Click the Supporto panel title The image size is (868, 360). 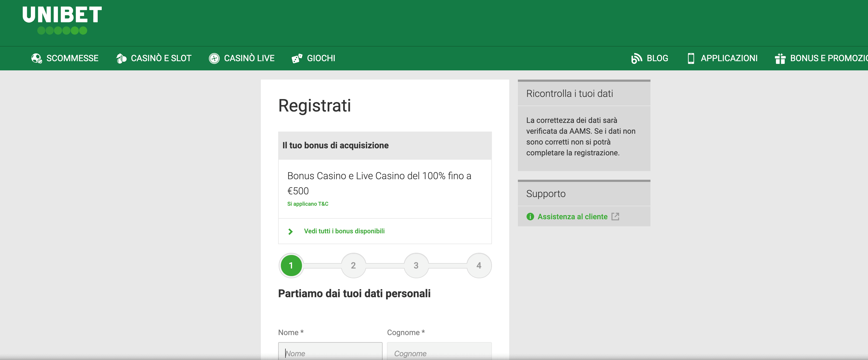[x=546, y=194]
